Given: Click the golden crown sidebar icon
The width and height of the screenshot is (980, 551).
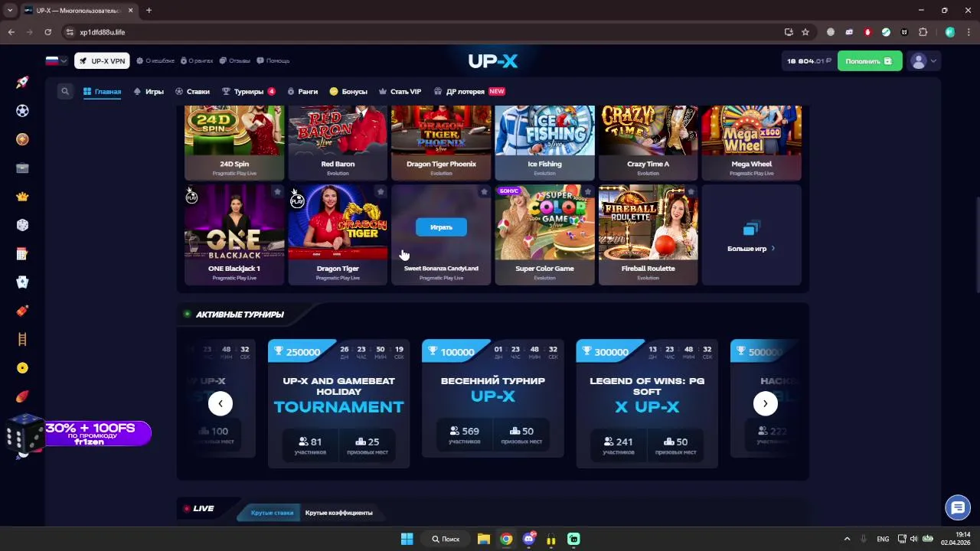Looking at the screenshot, I should (x=22, y=197).
